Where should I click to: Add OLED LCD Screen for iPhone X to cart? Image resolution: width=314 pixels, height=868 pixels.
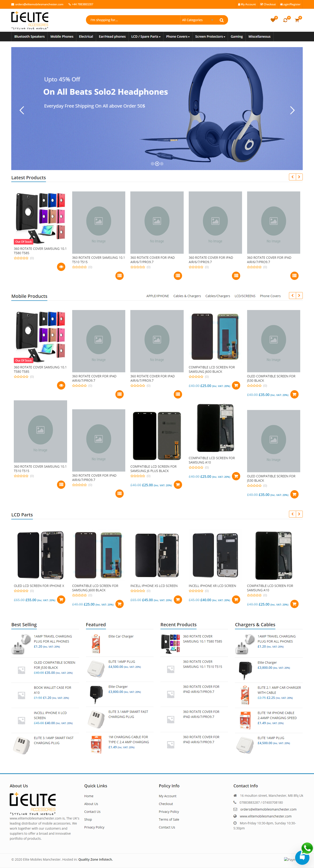pyautogui.click(x=61, y=599)
